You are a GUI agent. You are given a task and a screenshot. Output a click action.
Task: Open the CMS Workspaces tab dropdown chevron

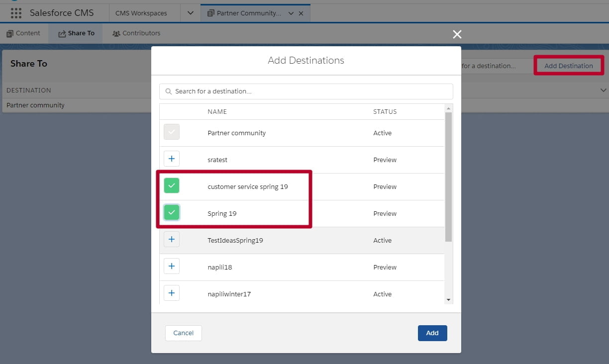190,13
